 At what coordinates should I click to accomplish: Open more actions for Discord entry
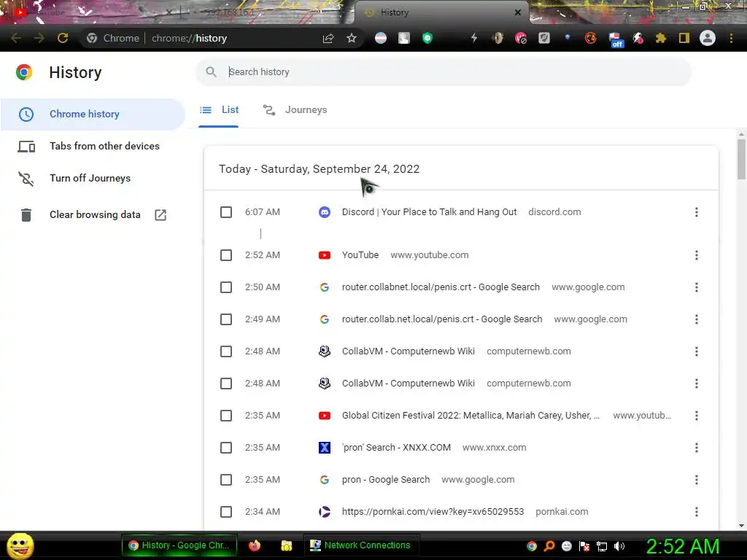tap(697, 212)
